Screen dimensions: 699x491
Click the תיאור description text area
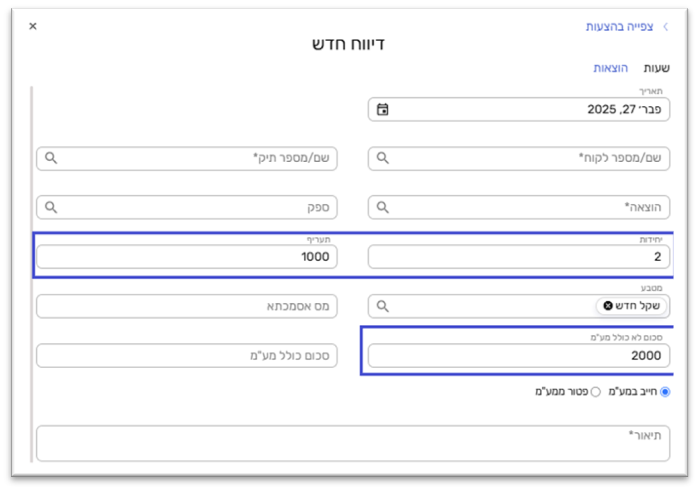coord(352,443)
